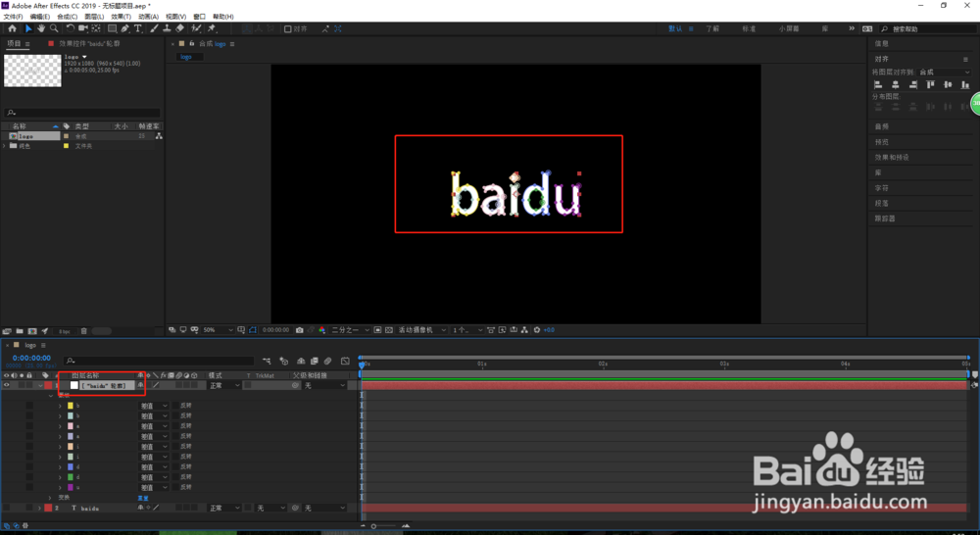Expand the yellow b mask row

[60, 406]
